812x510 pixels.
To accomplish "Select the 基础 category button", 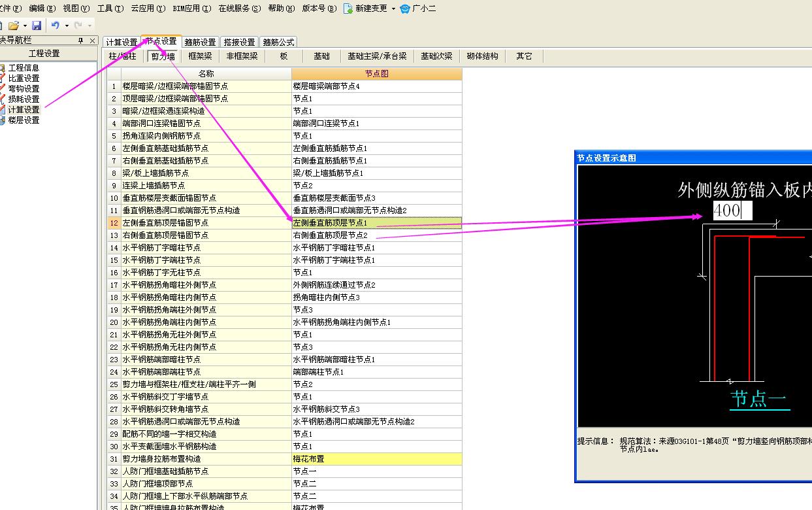I will click(321, 56).
